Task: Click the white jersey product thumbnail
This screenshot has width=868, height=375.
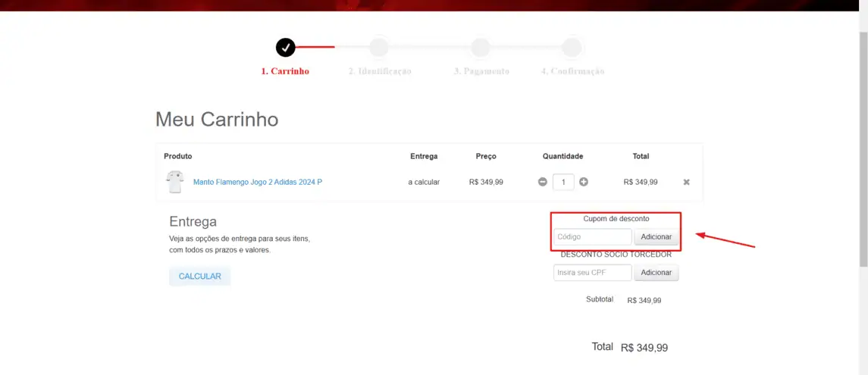Action: click(174, 182)
